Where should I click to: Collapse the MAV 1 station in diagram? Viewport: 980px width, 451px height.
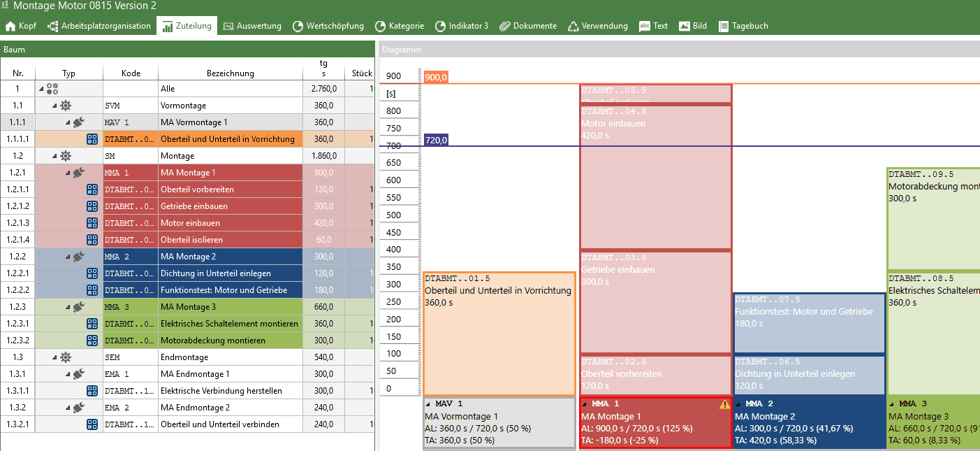click(x=428, y=404)
